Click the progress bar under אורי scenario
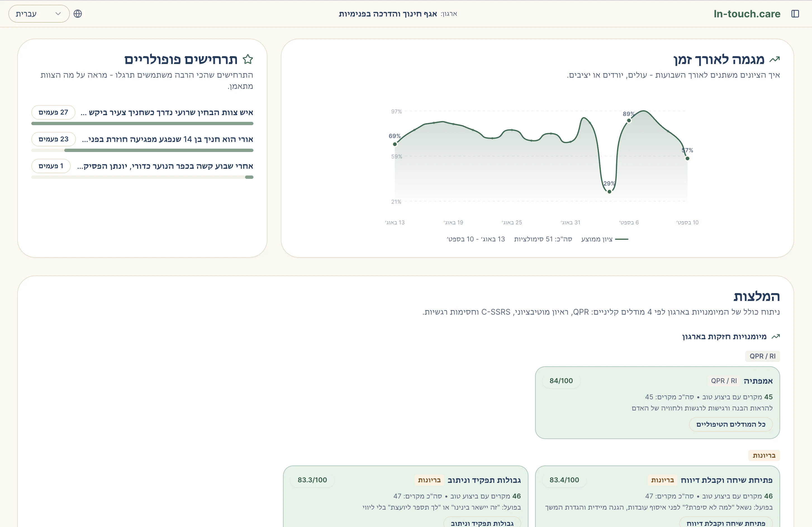Viewport: 812px width, 527px height. coord(142,150)
